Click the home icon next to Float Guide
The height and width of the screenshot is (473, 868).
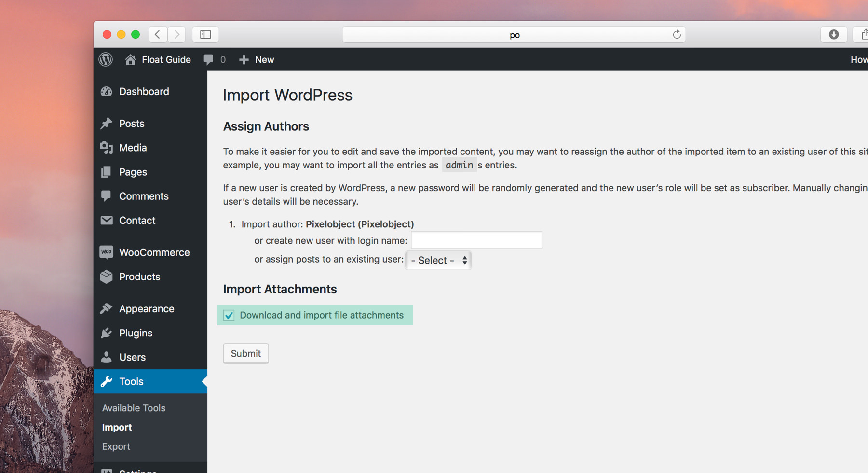tap(130, 59)
